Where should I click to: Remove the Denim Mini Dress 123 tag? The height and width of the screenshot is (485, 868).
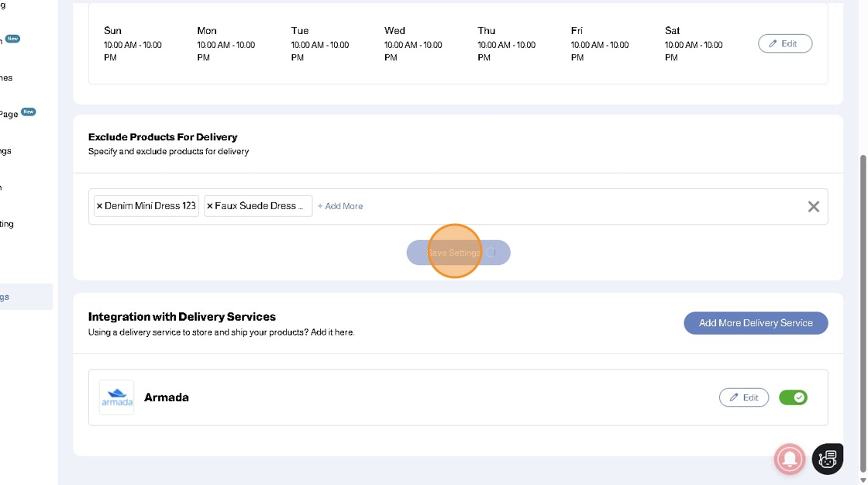click(x=99, y=206)
